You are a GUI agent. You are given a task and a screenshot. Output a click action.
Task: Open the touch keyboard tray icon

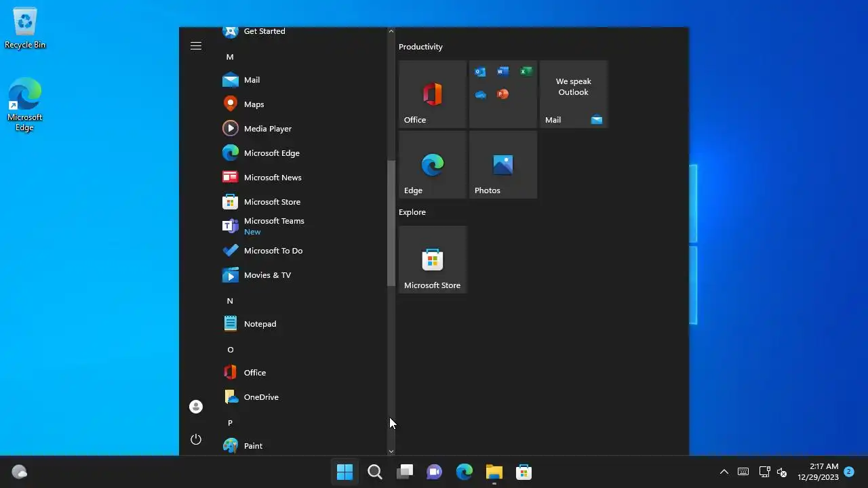click(x=743, y=472)
